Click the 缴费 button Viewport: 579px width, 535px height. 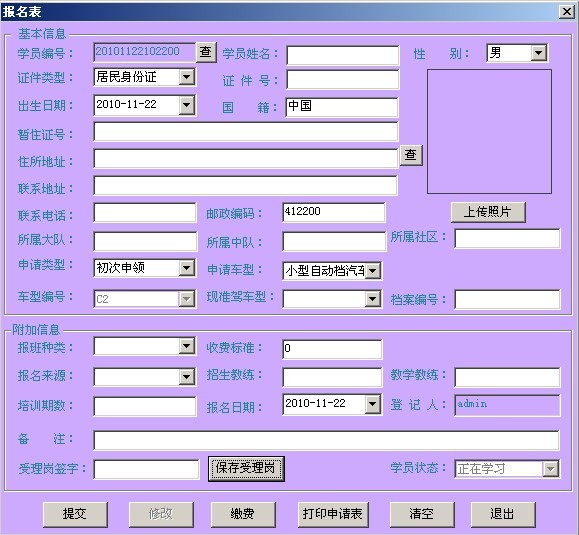pyautogui.click(x=243, y=514)
